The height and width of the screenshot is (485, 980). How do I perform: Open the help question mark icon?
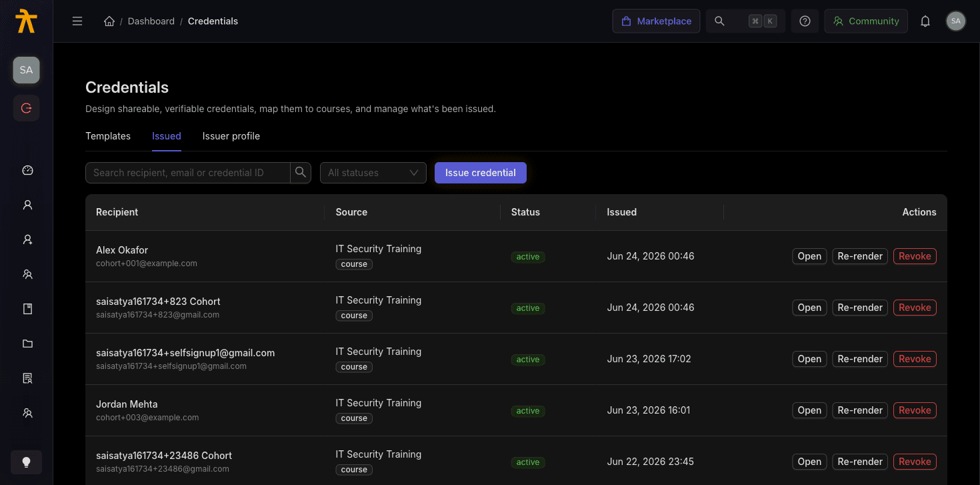click(805, 21)
